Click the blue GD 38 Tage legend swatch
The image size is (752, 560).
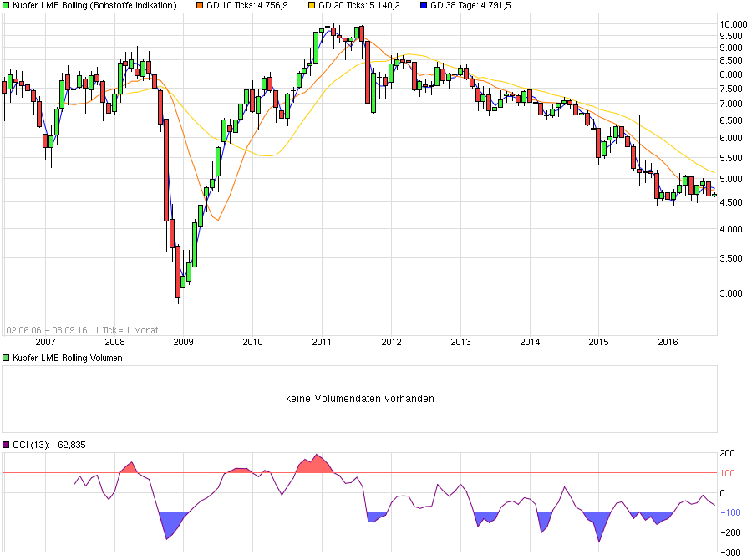coord(424,6)
